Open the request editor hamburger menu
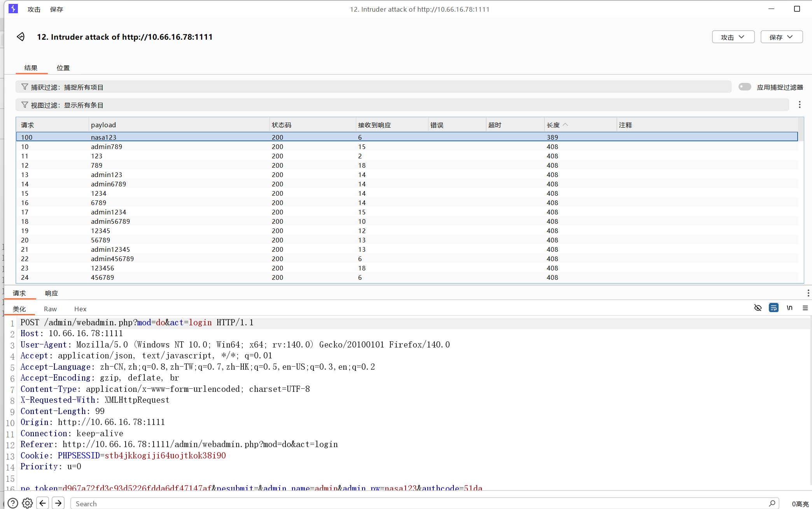This screenshot has height=509, width=812. [805, 308]
